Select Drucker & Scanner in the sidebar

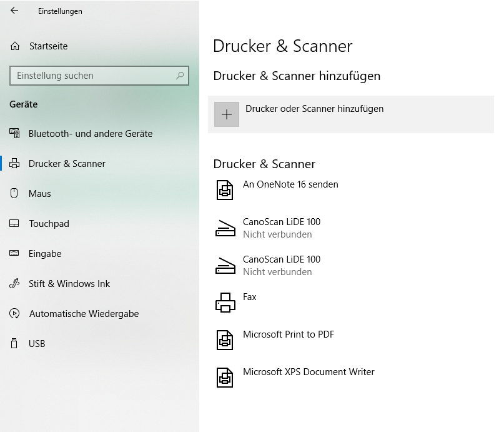tap(67, 164)
